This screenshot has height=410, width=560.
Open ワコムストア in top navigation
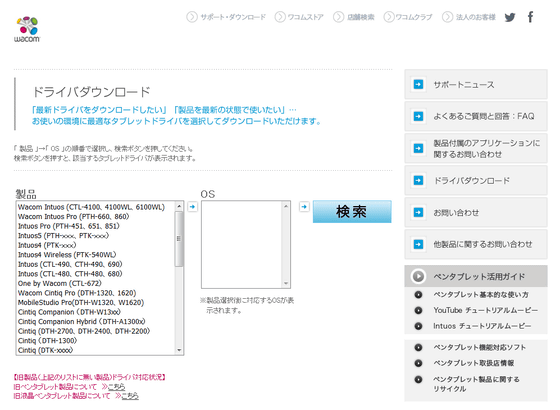coord(299,17)
